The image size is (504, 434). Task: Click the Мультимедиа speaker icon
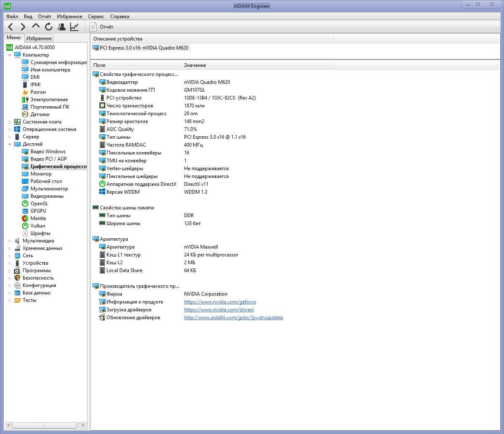(17, 241)
